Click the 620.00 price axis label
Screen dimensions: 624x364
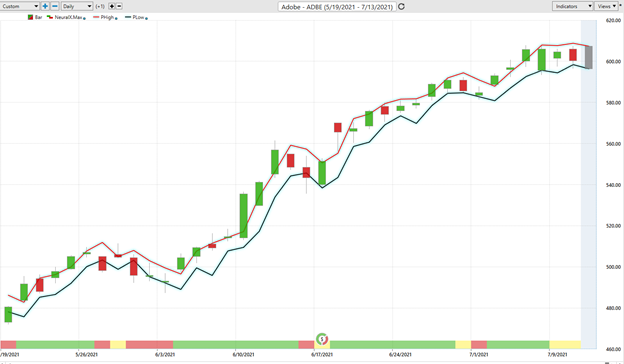pyautogui.click(x=613, y=21)
